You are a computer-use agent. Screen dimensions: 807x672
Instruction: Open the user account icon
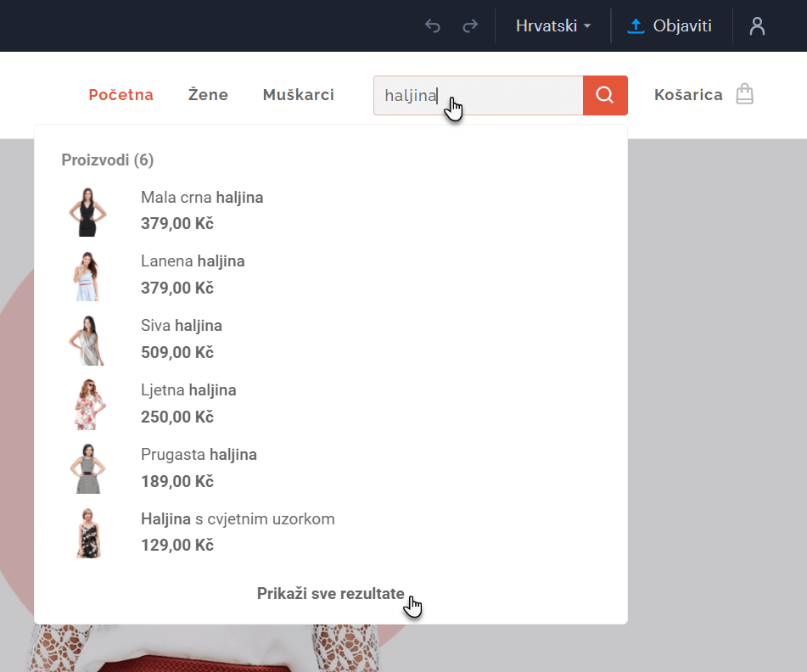click(x=757, y=25)
